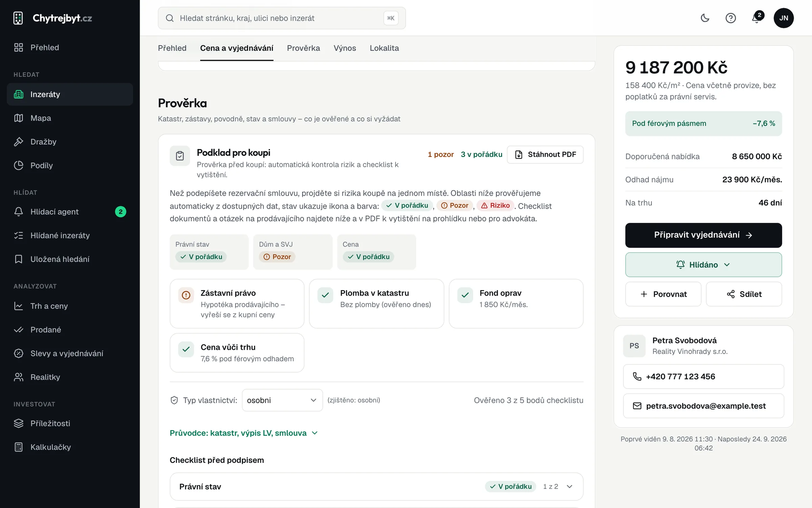
Task: Click the Riziko legend badge
Action: click(x=495, y=206)
